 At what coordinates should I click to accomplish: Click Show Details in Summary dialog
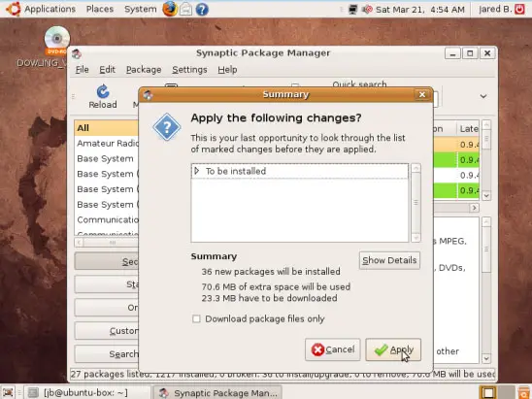(389, 260)
